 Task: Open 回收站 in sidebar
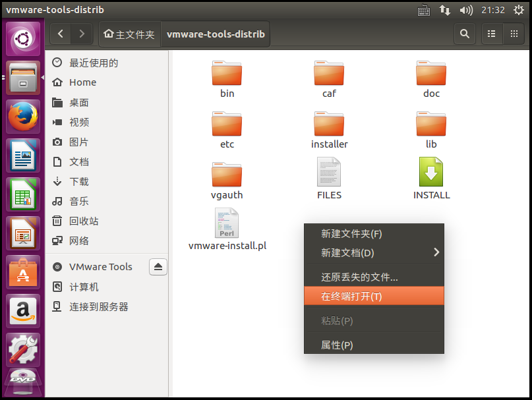click(x=107, y=221)
